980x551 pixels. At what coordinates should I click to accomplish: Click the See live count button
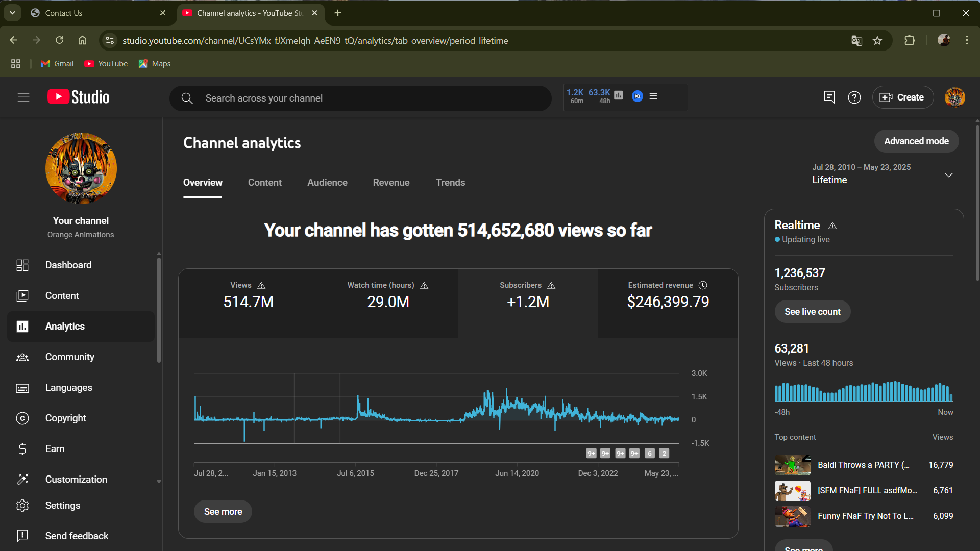coord(812,312)
